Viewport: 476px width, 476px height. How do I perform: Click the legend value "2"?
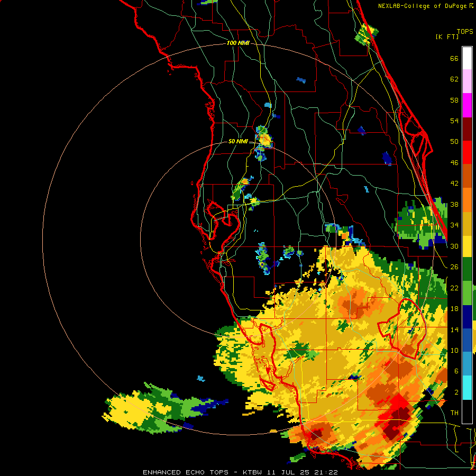456,392
